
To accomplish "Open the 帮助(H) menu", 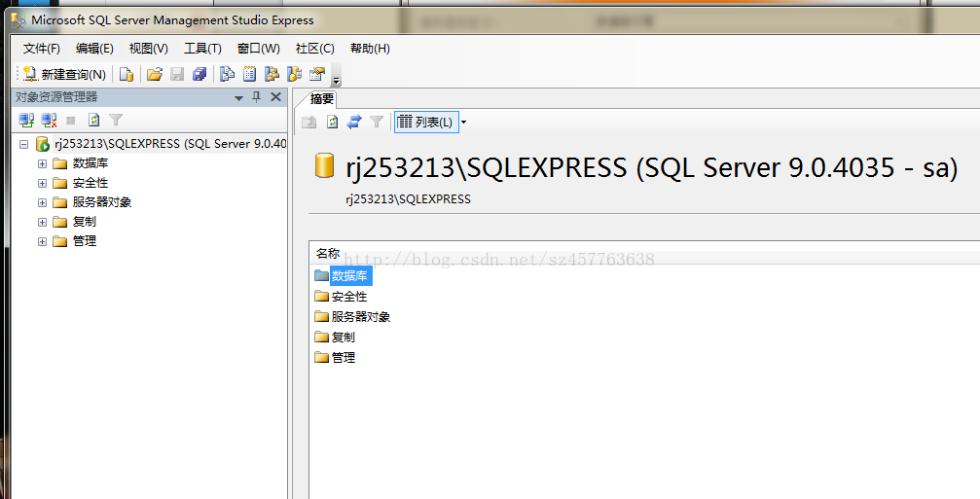I will (370, 49).
